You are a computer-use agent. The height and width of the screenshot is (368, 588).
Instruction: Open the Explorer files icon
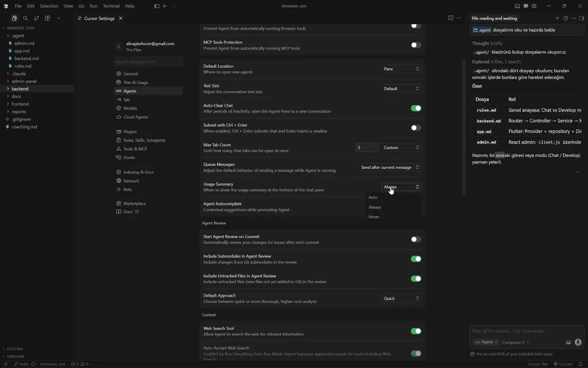14,18
